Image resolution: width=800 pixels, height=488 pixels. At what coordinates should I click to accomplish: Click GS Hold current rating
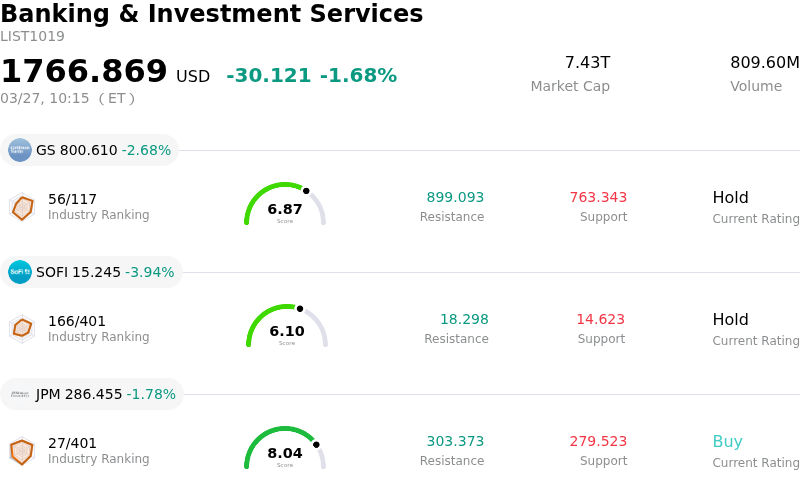pyautogui.click(x=730, y=198)
